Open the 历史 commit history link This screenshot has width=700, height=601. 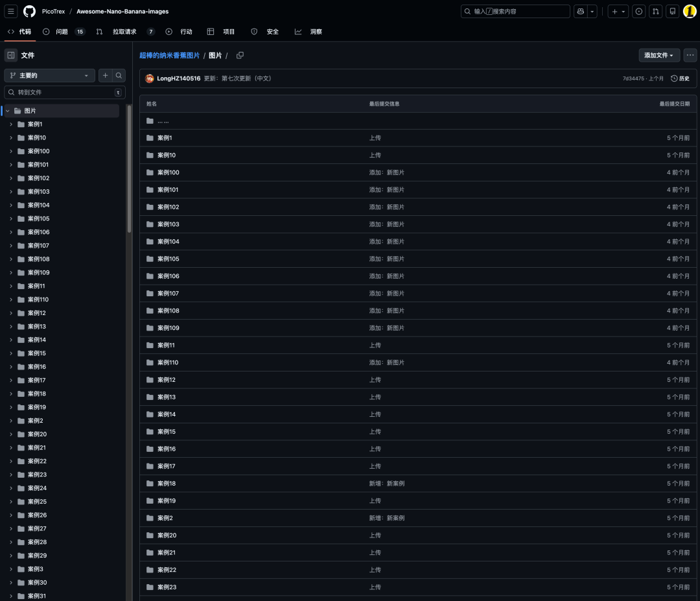[x=680, y=78]
